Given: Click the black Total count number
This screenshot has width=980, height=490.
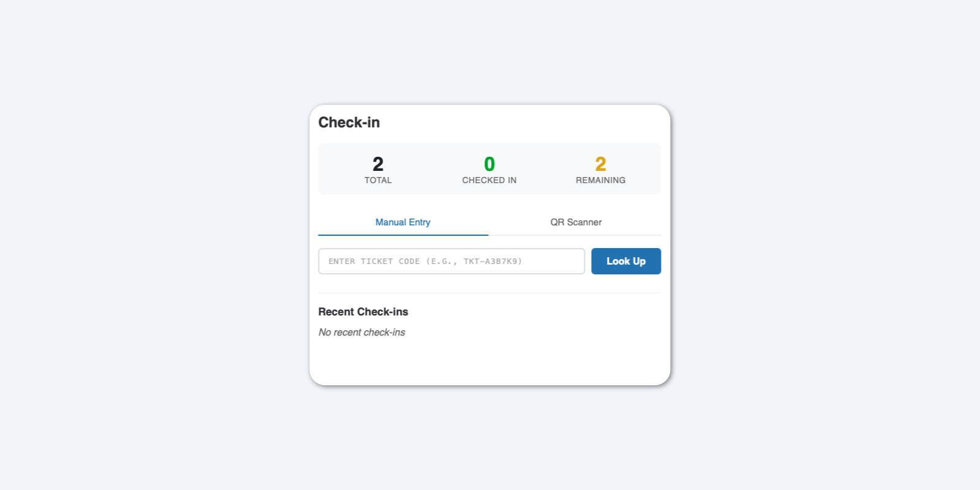Looking at the screenshot, I should [378, 164].
